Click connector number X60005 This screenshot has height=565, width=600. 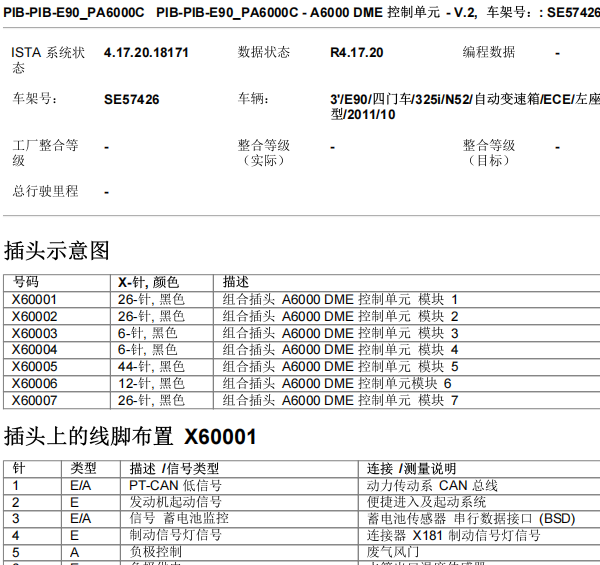click(34, 366)
